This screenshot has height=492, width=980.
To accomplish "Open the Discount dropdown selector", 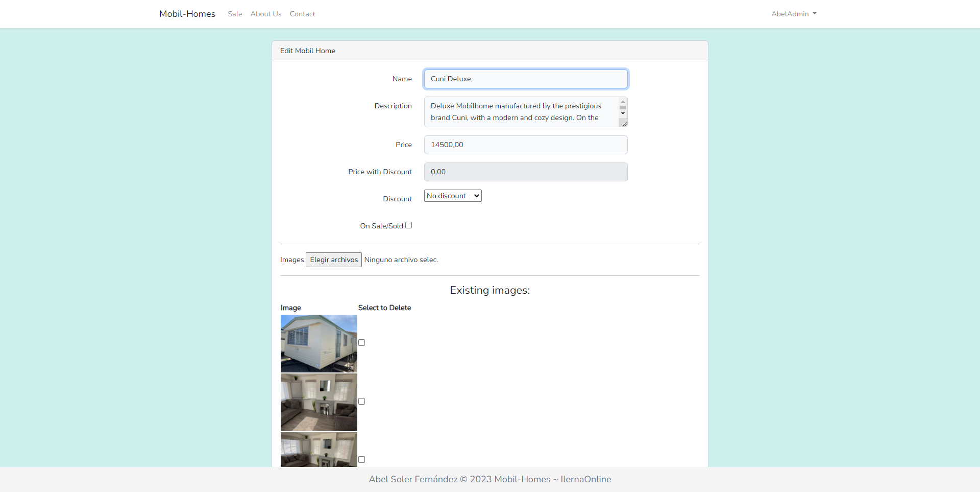I will (x=452, y=196).
